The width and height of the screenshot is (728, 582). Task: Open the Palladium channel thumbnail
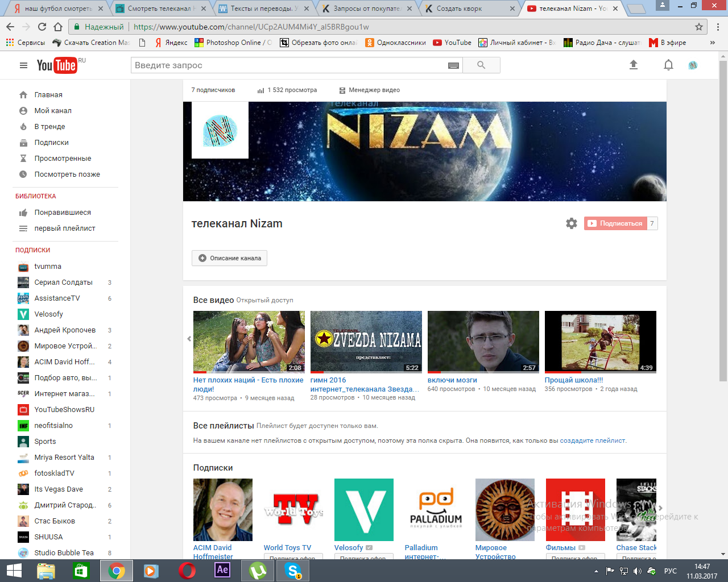pyautogui.click(x=435, y=510)
